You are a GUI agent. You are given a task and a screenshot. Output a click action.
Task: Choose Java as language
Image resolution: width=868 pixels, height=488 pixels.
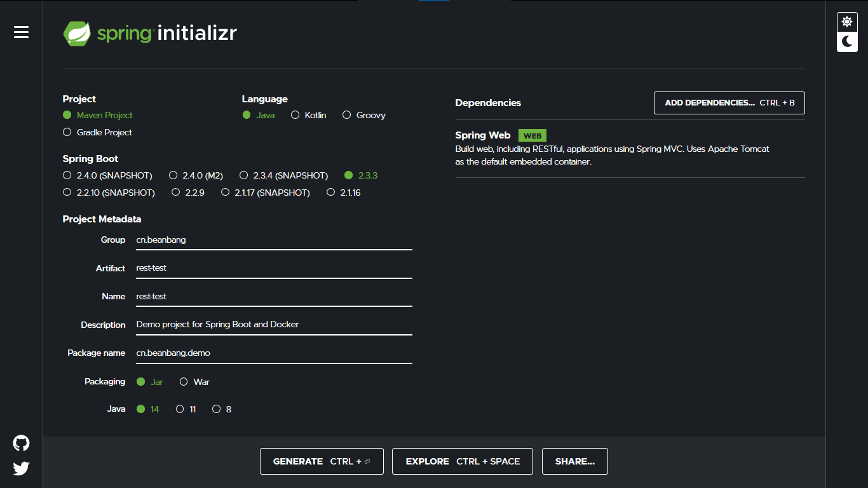coord(259,115)
